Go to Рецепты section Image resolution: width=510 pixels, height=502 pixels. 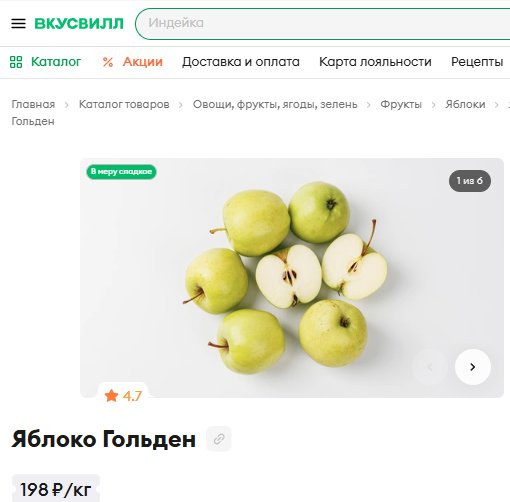[x=477, y=62]
